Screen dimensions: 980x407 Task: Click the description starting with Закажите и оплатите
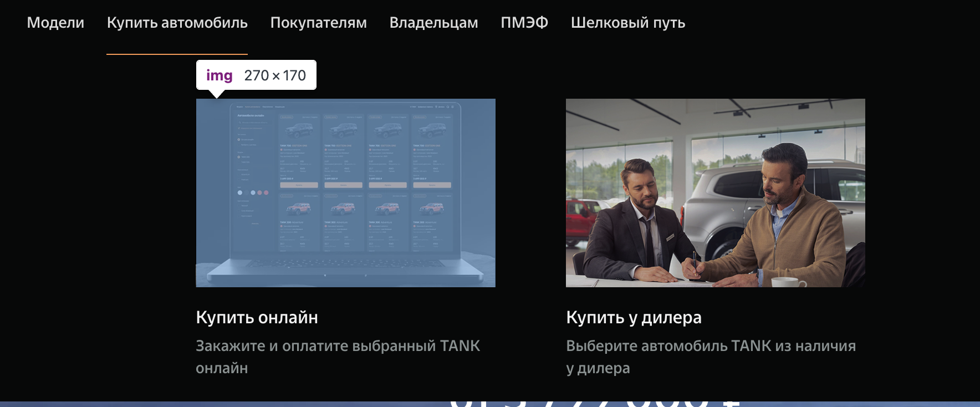click(x=338, y=357)
